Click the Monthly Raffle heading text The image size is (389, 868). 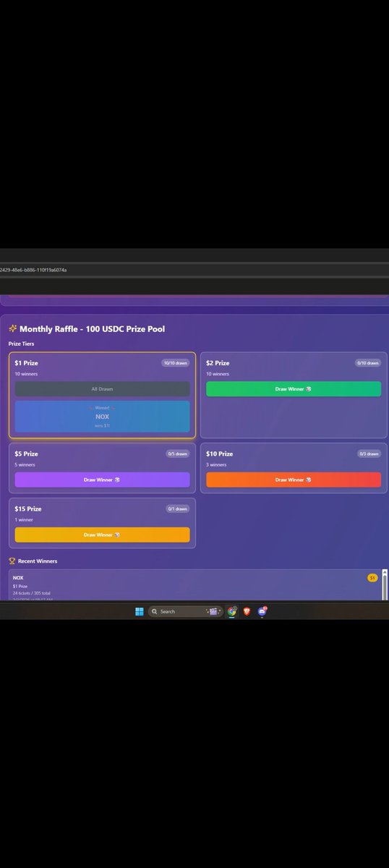coord(92,329)
